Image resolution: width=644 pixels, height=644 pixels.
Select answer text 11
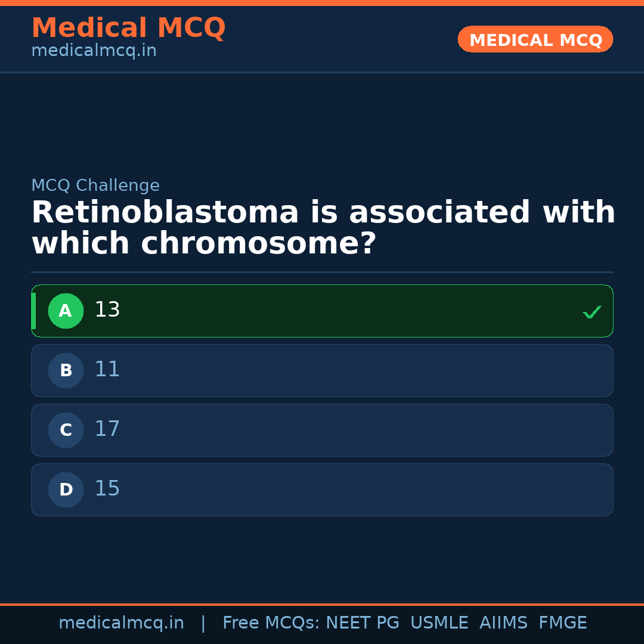pyautogui.click(x=107, y=370)
